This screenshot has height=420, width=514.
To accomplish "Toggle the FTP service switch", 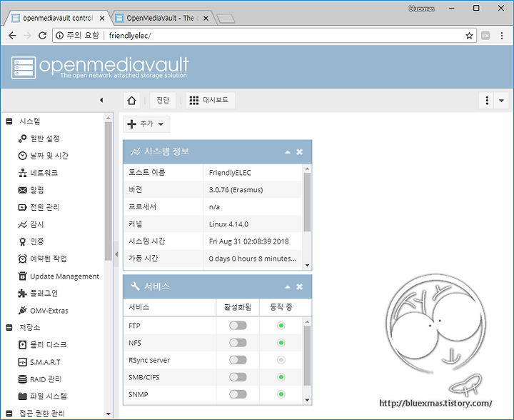I will pyautogui.click(x=238, y=326).
